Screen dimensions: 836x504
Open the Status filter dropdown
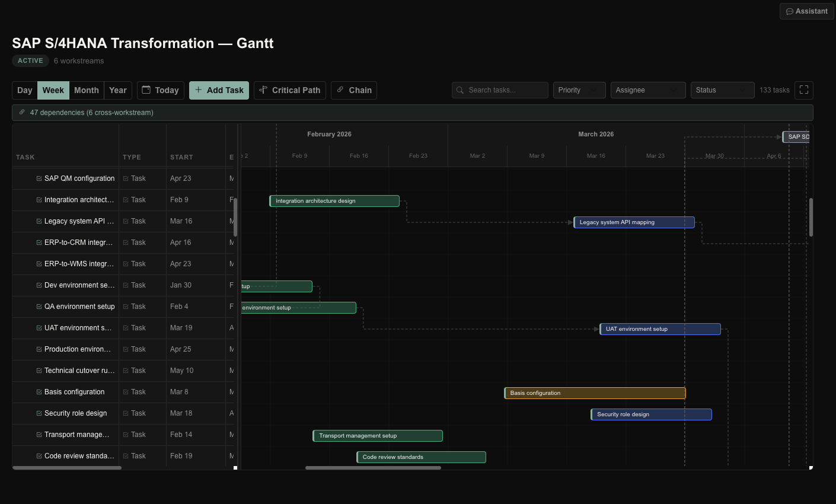coord(722,90)
